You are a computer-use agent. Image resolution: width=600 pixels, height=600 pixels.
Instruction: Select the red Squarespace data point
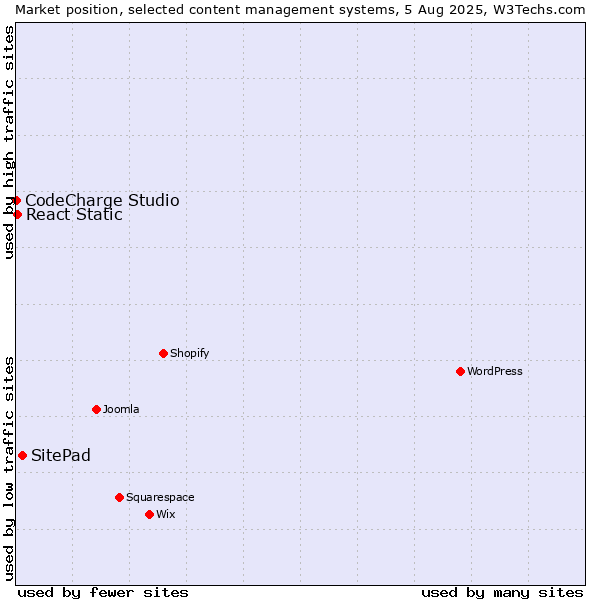pos(119,497)
